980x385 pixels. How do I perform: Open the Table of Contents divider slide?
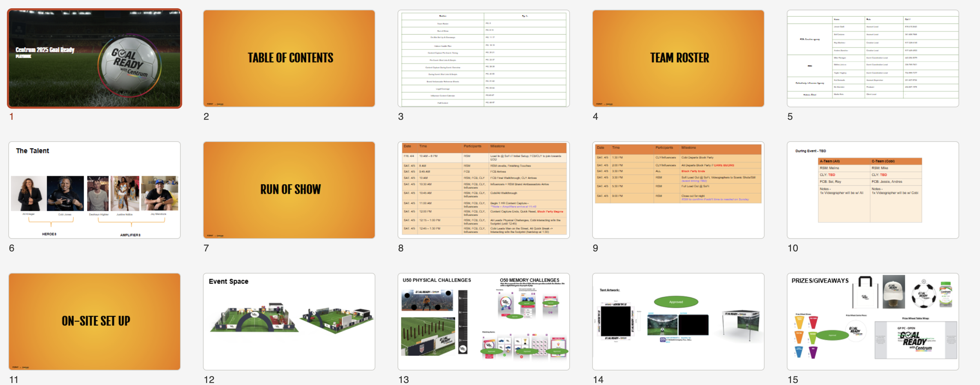[289, 58]
